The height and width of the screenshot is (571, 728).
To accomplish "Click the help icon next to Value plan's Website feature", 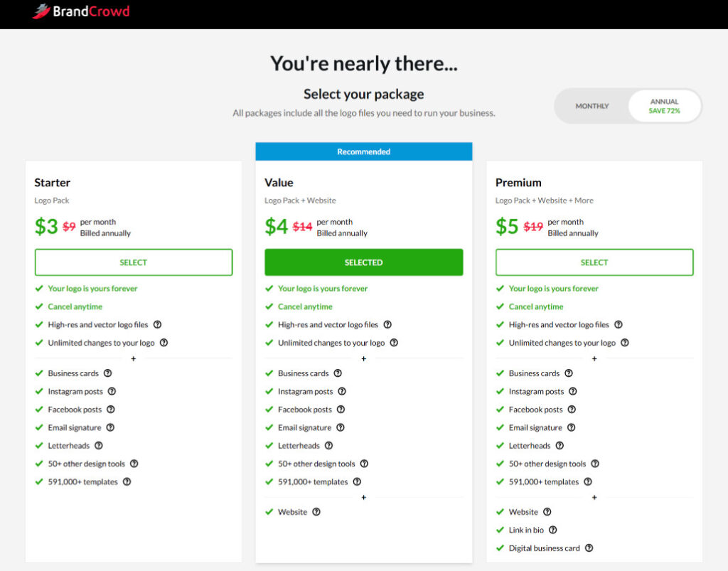I will [316, 511].
